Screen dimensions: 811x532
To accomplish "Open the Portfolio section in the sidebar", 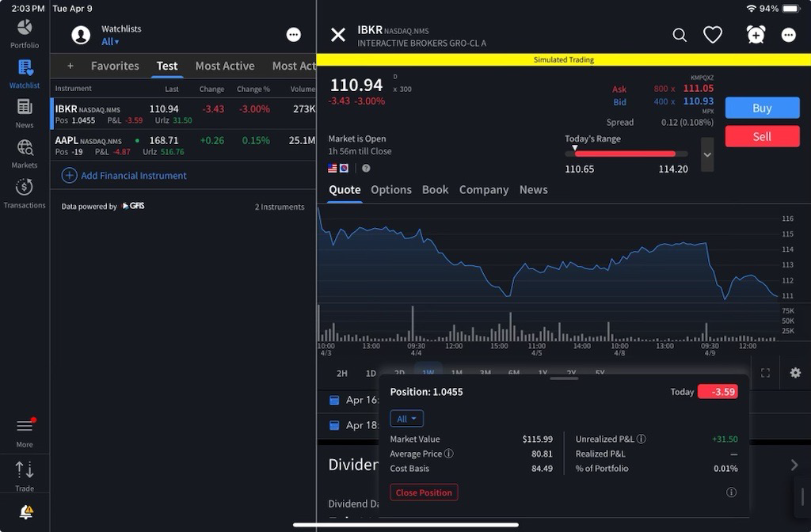I will click(x=25, y=32).
